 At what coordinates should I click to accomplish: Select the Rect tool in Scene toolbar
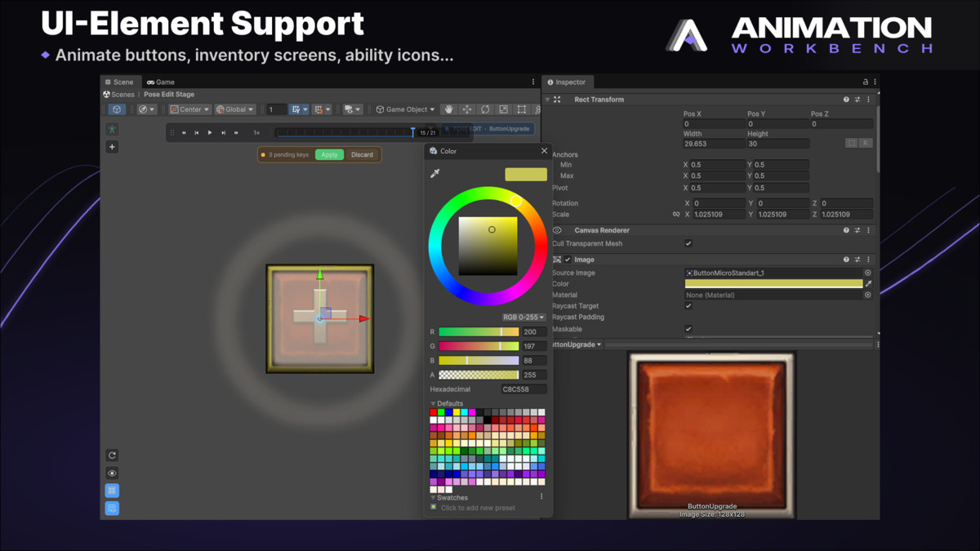[x=522, y=109]
